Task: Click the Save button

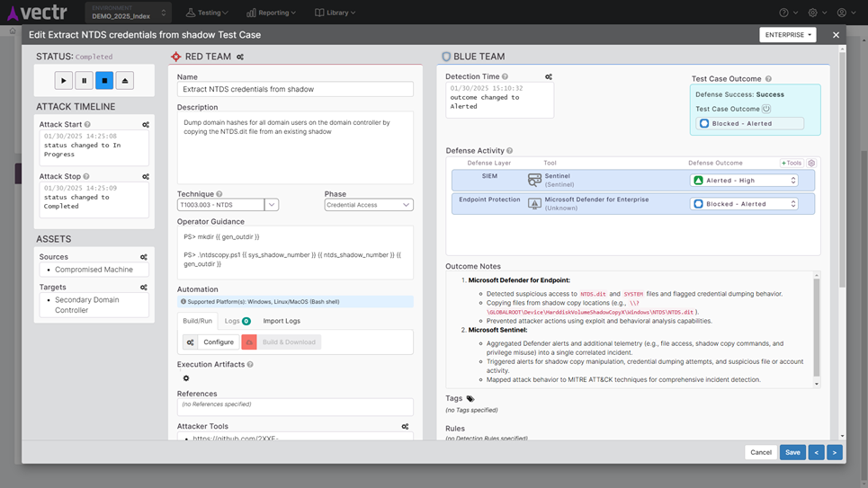Action: point(792,452)
